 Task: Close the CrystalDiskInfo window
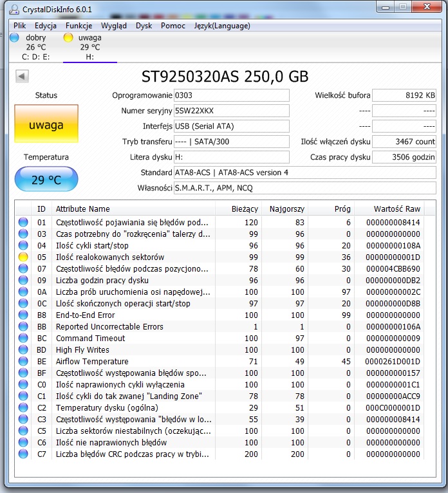coord(427,7)
